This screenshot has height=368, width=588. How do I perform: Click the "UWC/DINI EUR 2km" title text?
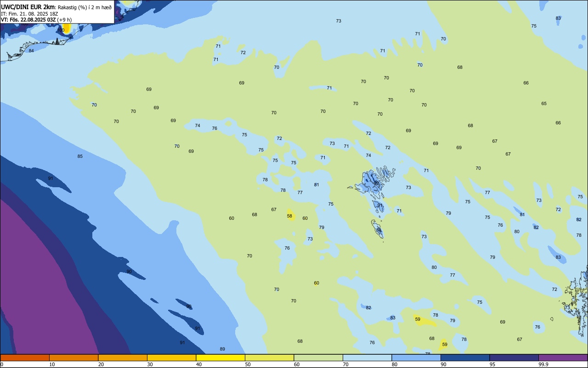coord(28,7)
